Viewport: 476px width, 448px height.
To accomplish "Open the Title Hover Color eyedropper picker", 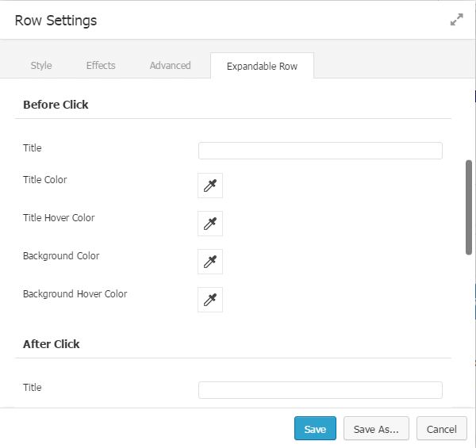I will pyautogui.click(x=210, y=224).
